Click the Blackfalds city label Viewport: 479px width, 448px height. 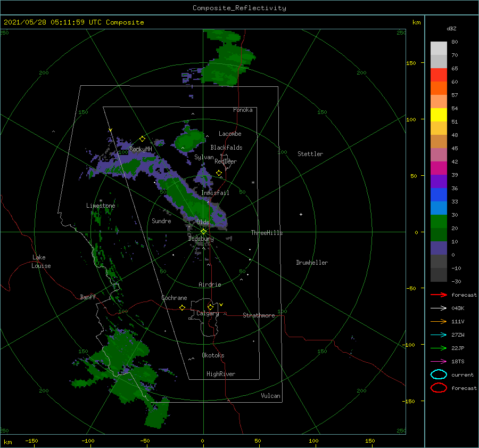(x=226, y=148)
